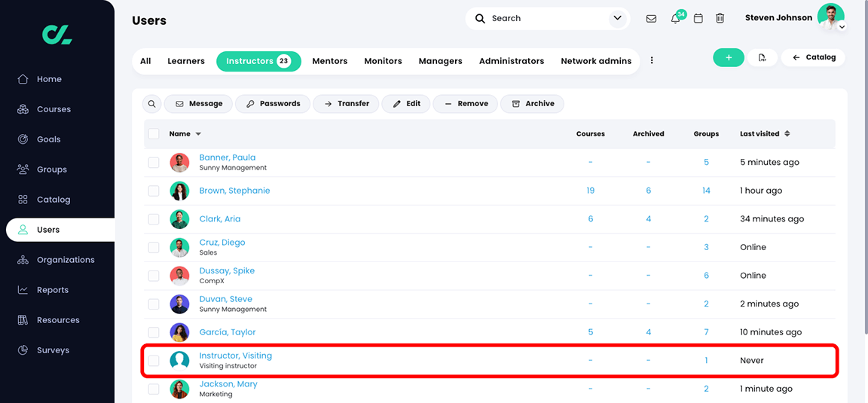Go to Home in the sidebar
Screen dimensions: 868x403
coord(39,79)
